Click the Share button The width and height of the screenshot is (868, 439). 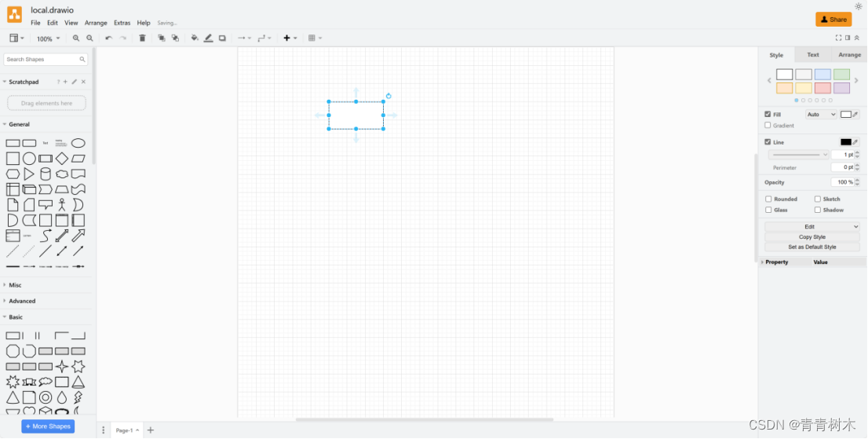pyautogui.click(x=833, y=20)
